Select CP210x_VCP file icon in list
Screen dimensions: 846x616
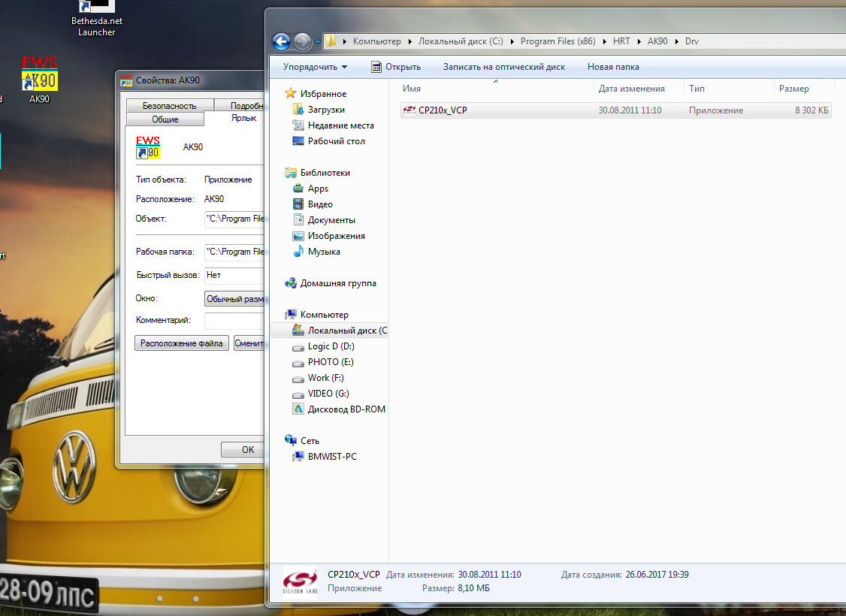pos(409,110)
